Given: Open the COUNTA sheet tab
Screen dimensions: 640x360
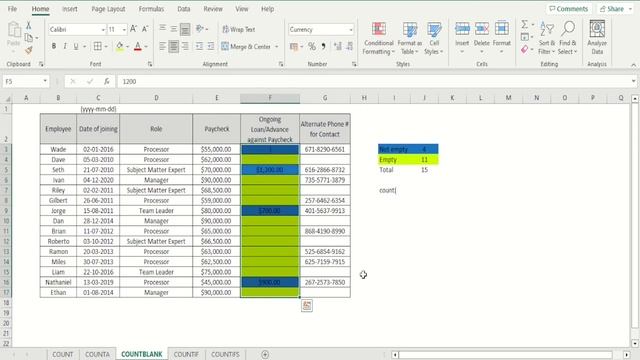Looking at the screenshot, I should [x=97, y=354].
